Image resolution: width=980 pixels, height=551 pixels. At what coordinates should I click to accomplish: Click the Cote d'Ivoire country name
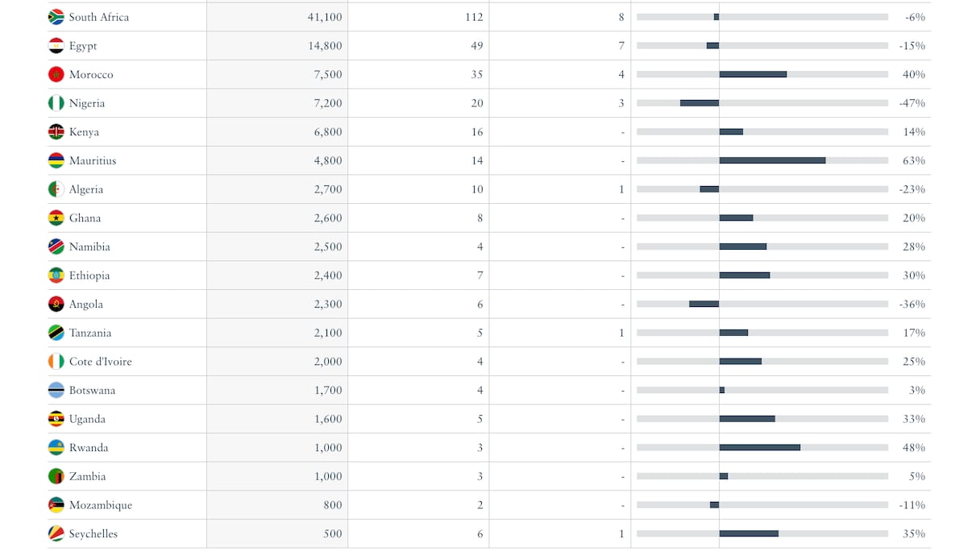(100, 362)
